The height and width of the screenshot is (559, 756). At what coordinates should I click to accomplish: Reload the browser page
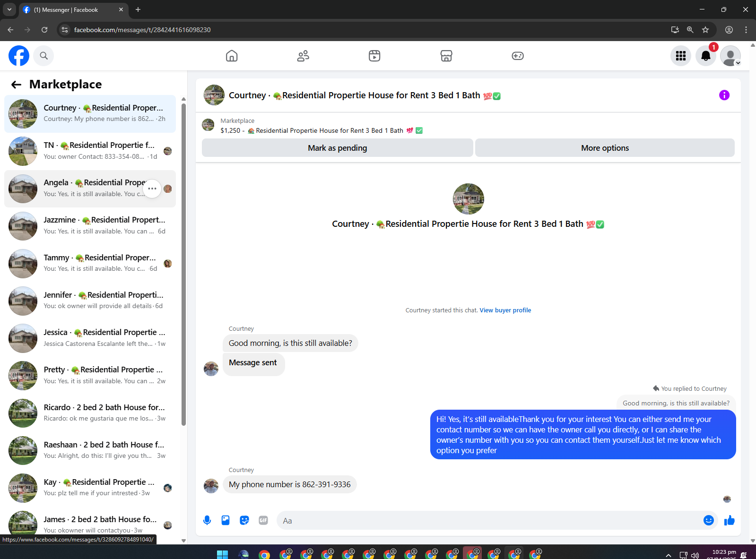(x=44, y=30)
